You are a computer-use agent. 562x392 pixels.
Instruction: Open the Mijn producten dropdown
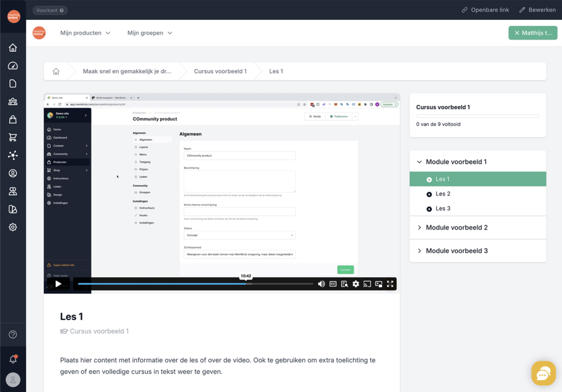pyautogui.click(x=85, y=33)
